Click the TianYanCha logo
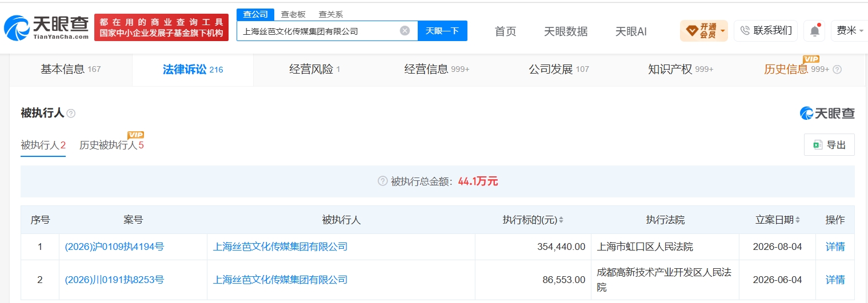868x303 pixels. click(46, 27)
